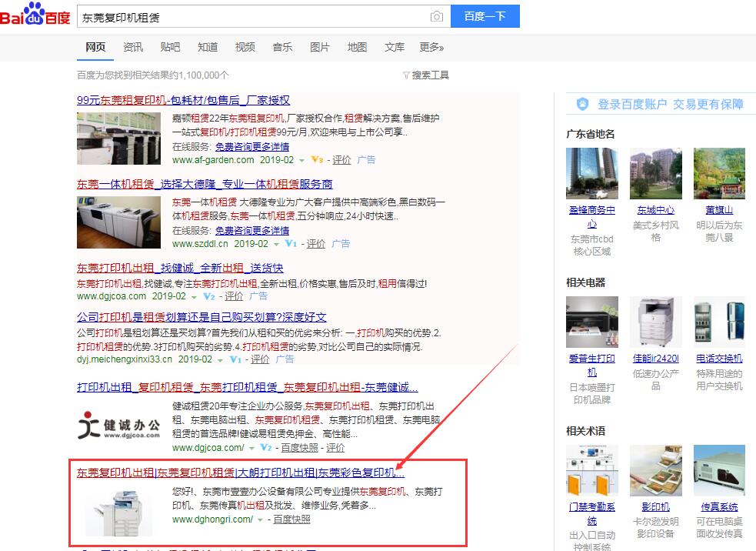Click the shield icon beside Baidu account login
The width and height of the screenshot is (756, 551).
tap(583, 104)
